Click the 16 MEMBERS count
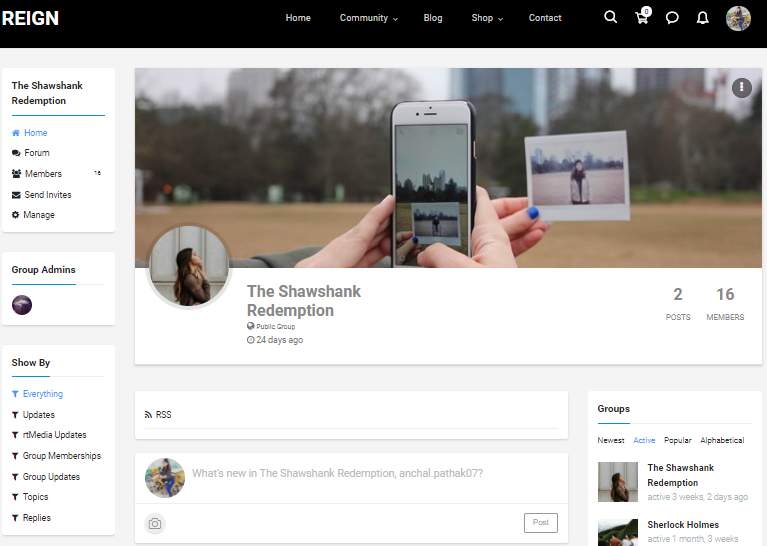Image resolution: width=767 pixels, height=546 pixels. pyautogui.click(x=725, y=304)
